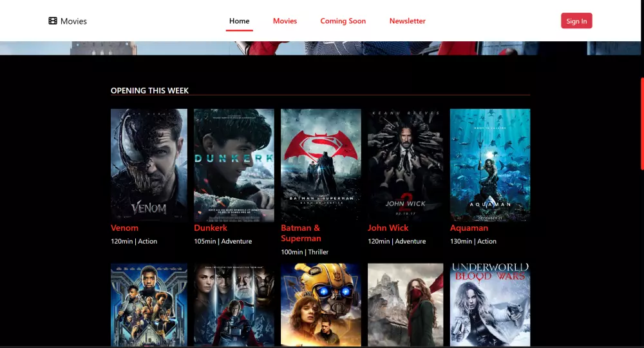The image size is (644, 348).
Task: Click the OPENING THIS WEEK heading
Action: pyautogui.click(x=149, y=91)
